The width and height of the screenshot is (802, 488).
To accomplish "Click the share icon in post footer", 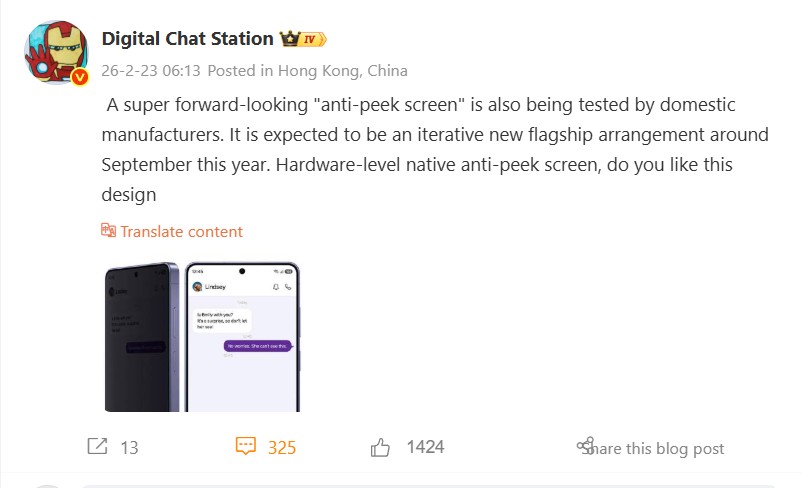I will click(x=586, y=446).
